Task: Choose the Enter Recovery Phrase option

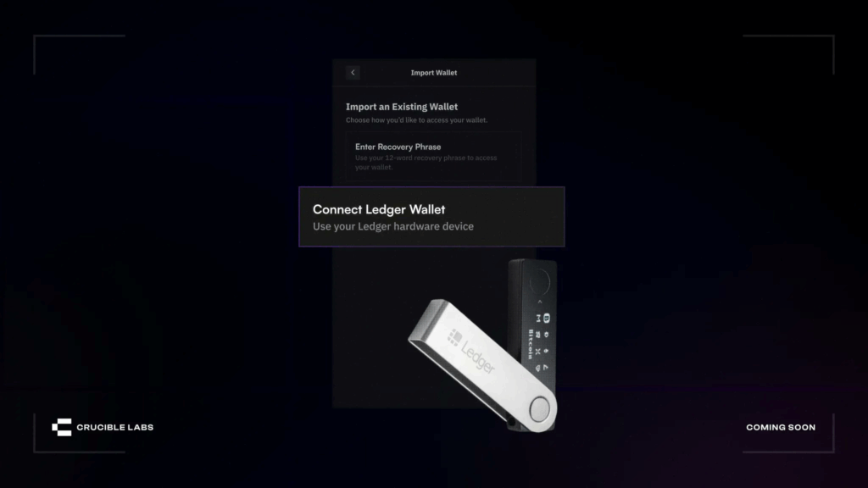Action: (433, 157)
